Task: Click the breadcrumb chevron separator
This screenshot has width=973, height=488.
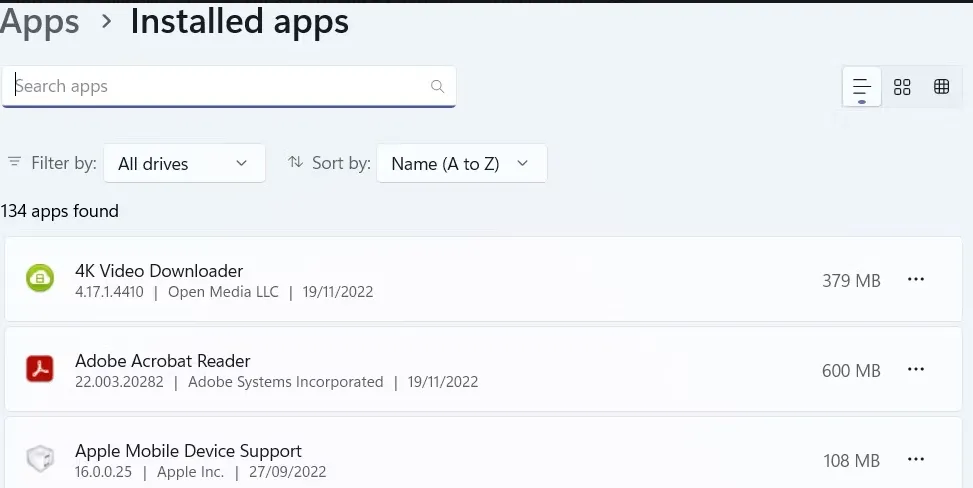Action: click(x=107, y=21)
